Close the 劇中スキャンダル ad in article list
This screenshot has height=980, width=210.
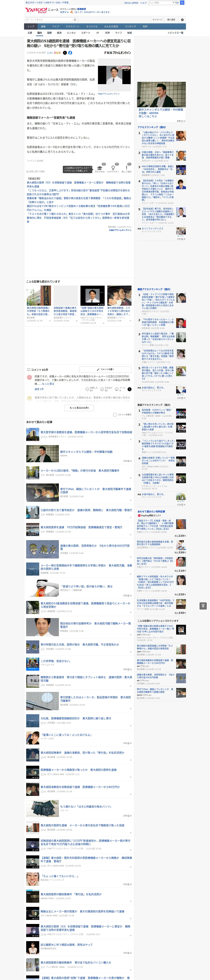131,461
